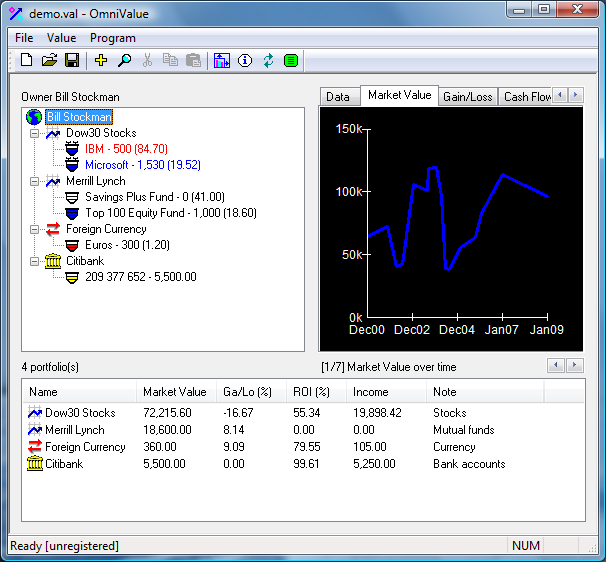Open the Value menu
Screen dimensions: 606x562
tap(61, 38)
